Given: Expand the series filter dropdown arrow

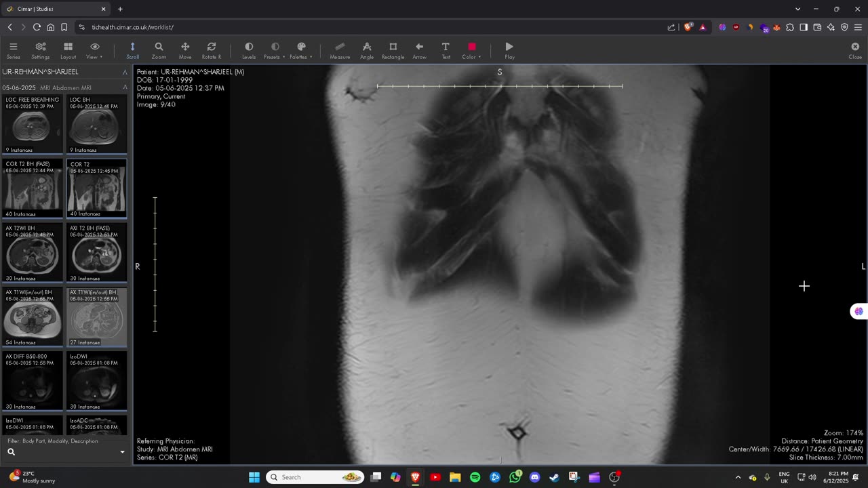Looking at the screenshot, I should pyautogui.click(x=123, y=452).
